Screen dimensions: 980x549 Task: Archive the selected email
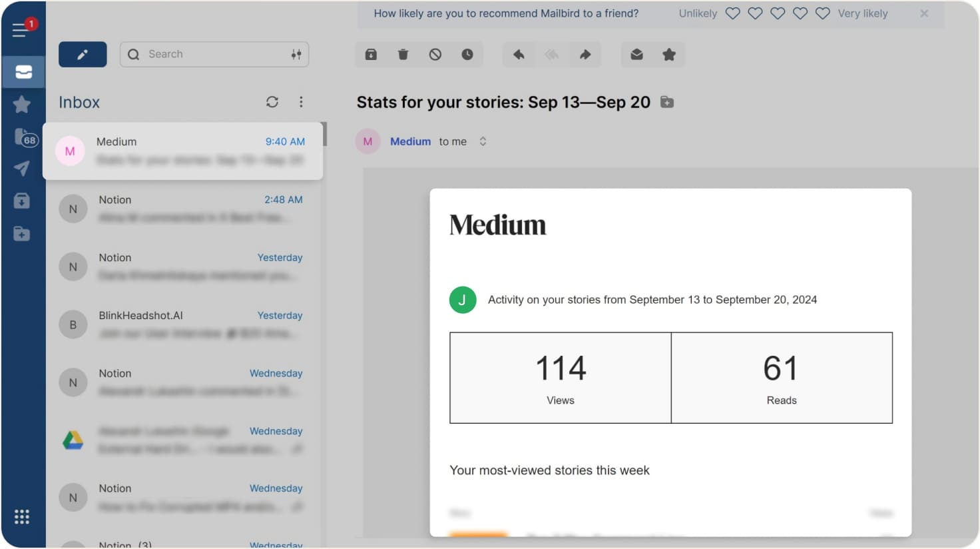371,54
